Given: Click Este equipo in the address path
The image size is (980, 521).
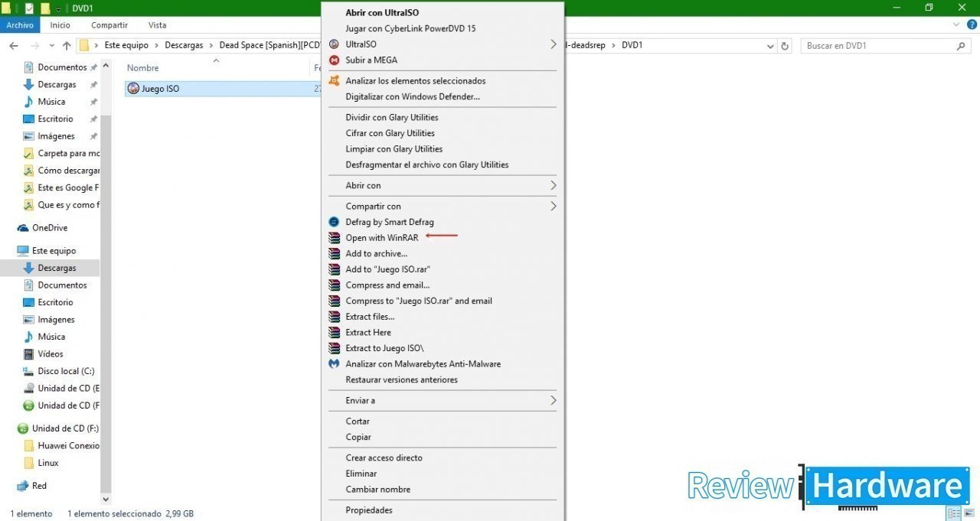Looking at the screenshot, I should coord(126,46).
